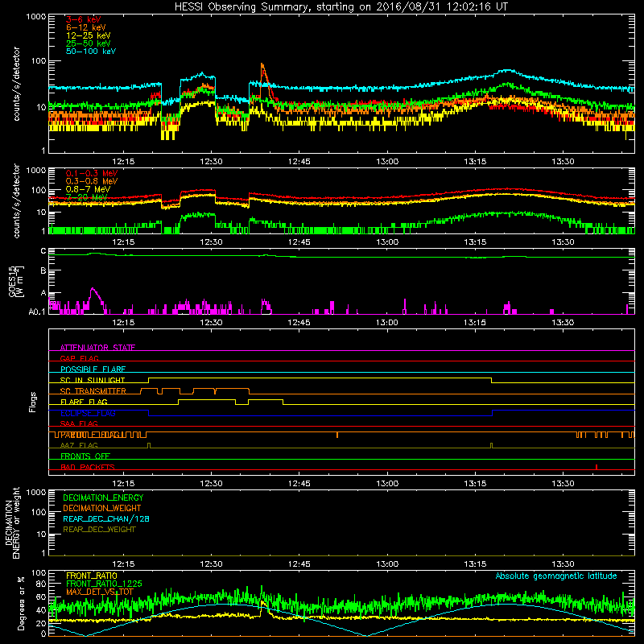Click the Flags vertical axis title
The width and height of the screenshot is (644, 644).
(x=32, y=402)
